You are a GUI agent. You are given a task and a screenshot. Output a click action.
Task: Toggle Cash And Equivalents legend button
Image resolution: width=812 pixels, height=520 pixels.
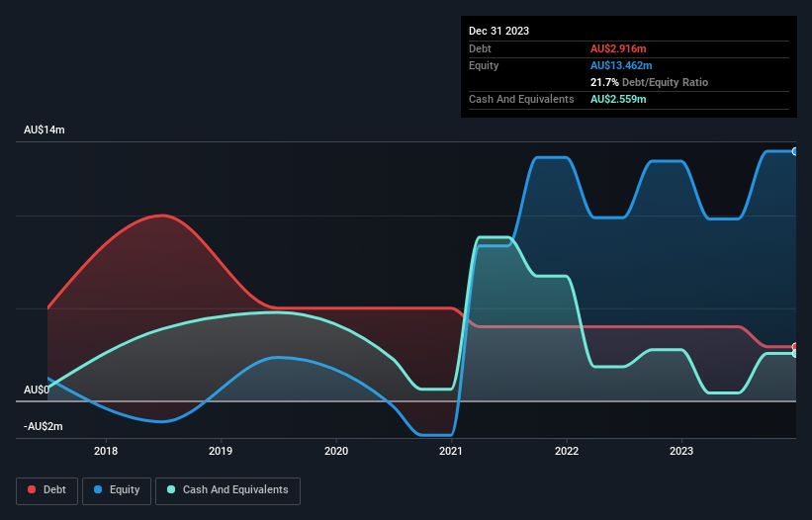(227, 490)
